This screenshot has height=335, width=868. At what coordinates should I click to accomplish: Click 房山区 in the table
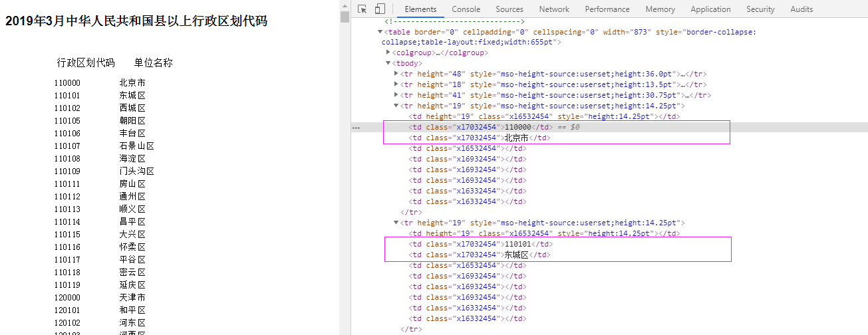tap(132, 184)
